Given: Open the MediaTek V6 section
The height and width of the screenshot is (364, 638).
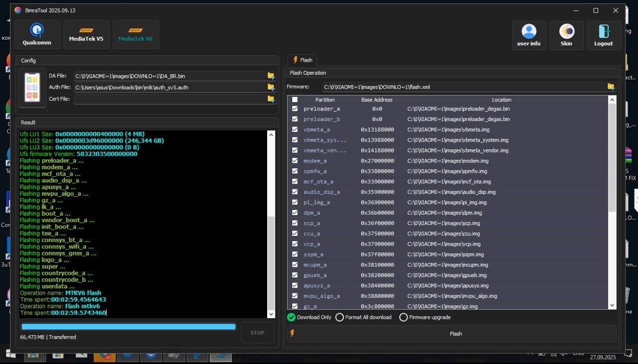Looking at the screenshot, I should pos(136,34).
